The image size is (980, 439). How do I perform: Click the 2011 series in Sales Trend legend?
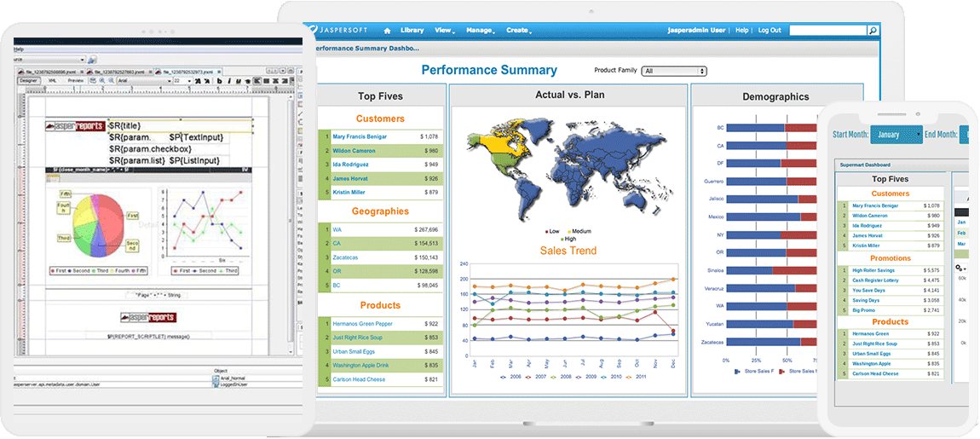[x=637, y=377]
